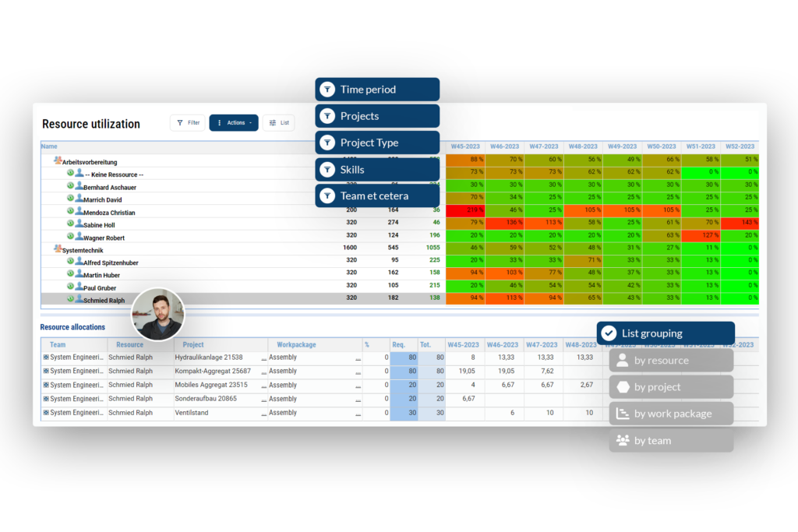Select grouping by work package
This screenshot has width=798, height=532.
[x=671, y=414]
